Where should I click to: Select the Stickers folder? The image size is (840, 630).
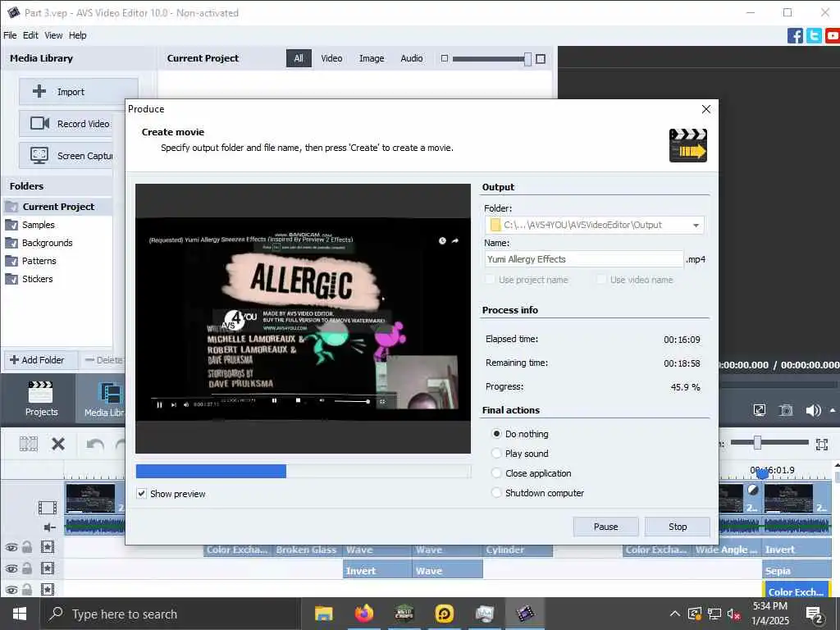38,279
